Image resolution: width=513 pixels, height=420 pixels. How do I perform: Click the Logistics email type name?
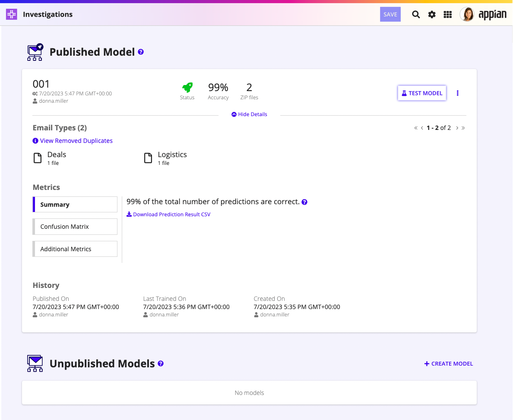(172, 155)
